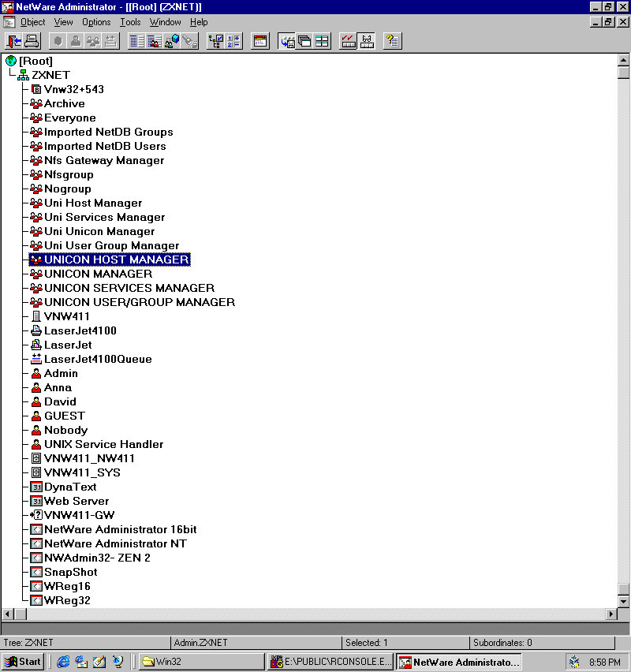The height and width of the screenshot is (672, 631).
Task: Launch Internet Explorer from Quick Launch
Action: pos(63,662)
